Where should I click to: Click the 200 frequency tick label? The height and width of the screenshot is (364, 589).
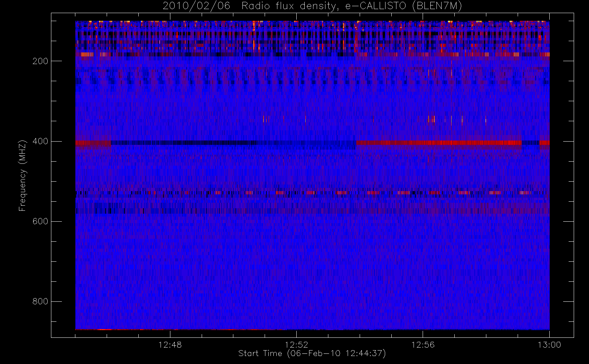point(40,61)
